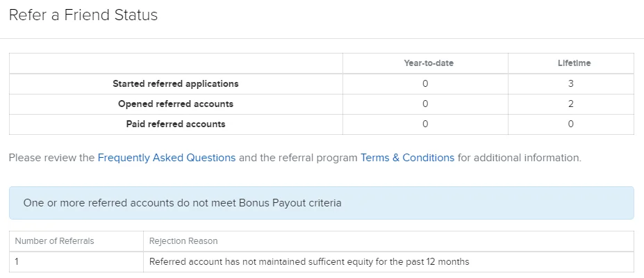Click Lifetime value for Opened referred accounts

coord(570,104)
